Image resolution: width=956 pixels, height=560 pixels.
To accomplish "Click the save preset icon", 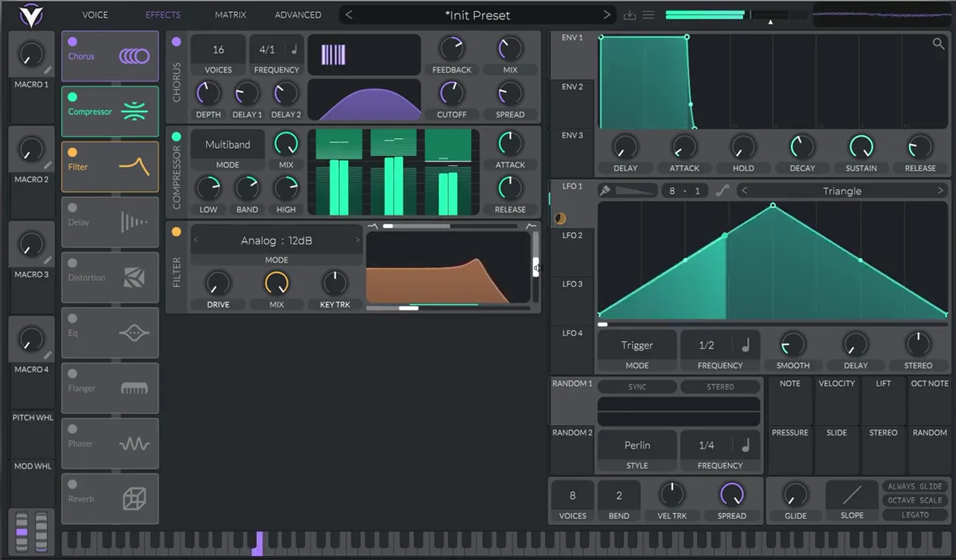I will click(630, 15).
